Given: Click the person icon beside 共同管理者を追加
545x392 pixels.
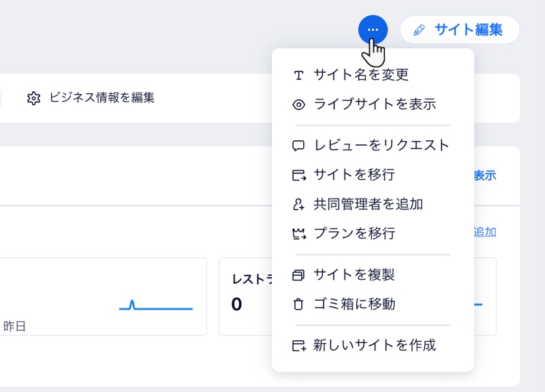Looking at the screenshot, I should 298,204.
